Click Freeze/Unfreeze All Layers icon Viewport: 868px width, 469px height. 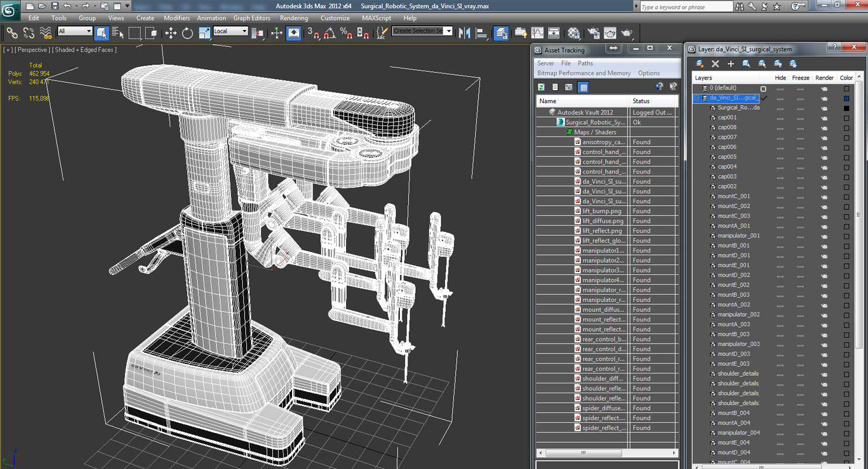tap(793, 63)
